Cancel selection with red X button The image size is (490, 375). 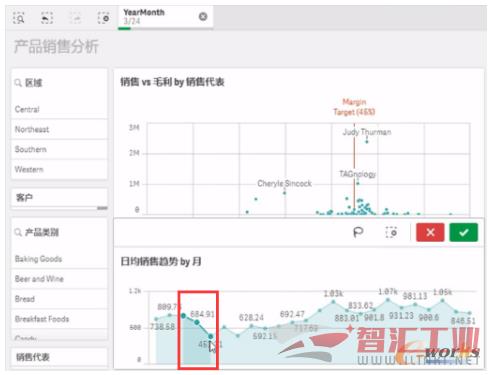pyautogui.click(x=430, y=232)
